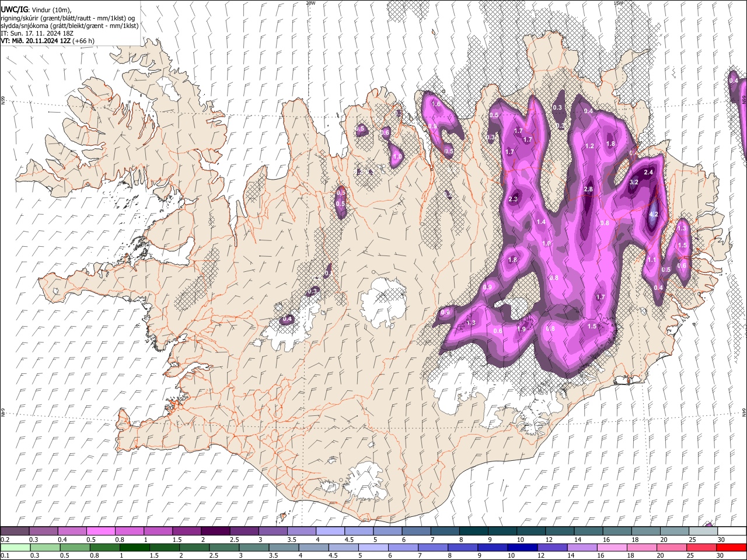The width and height of the screenshot is (747, 560).
Task: Select the "VT: Mið. 20.11.2024 12Z (+66 h)" line
Action: (47, 41)
